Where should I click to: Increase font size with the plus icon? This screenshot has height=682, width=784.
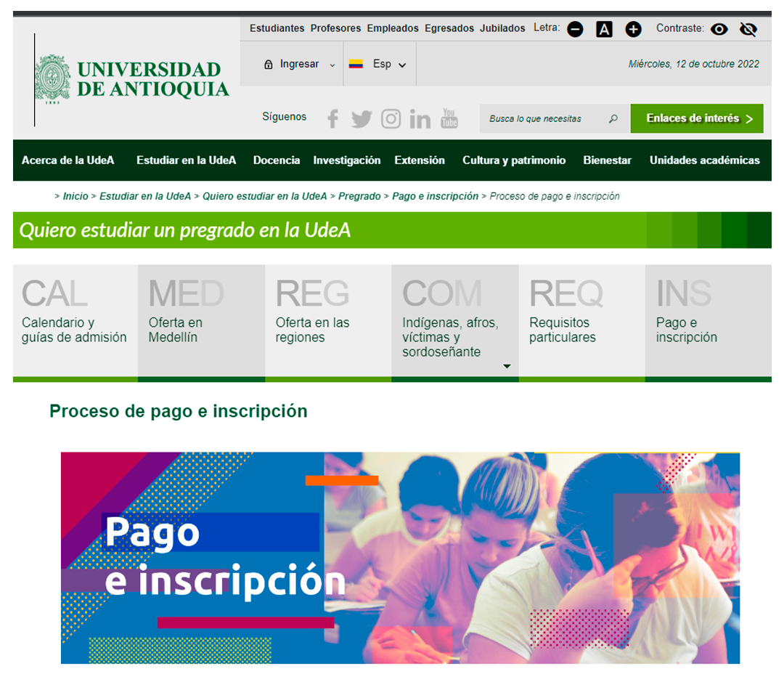coord(633,29)
